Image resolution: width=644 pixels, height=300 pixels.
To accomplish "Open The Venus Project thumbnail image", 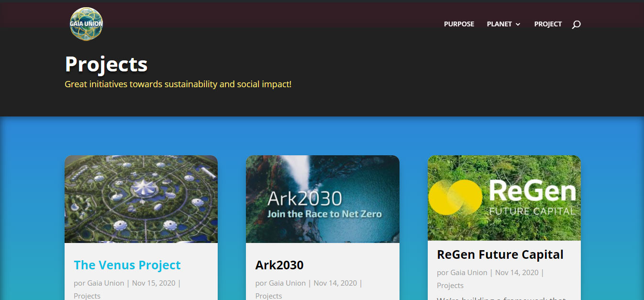I will 141,199.
